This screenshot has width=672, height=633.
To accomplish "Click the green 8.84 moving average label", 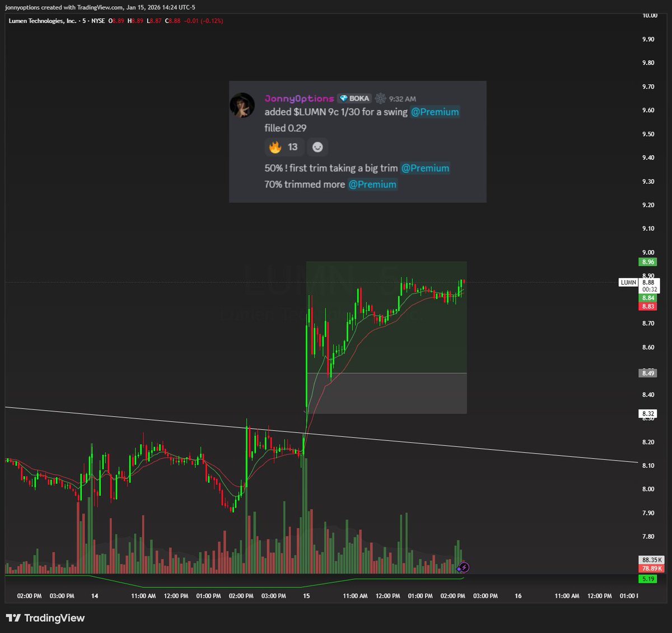I will click(648, 298).
